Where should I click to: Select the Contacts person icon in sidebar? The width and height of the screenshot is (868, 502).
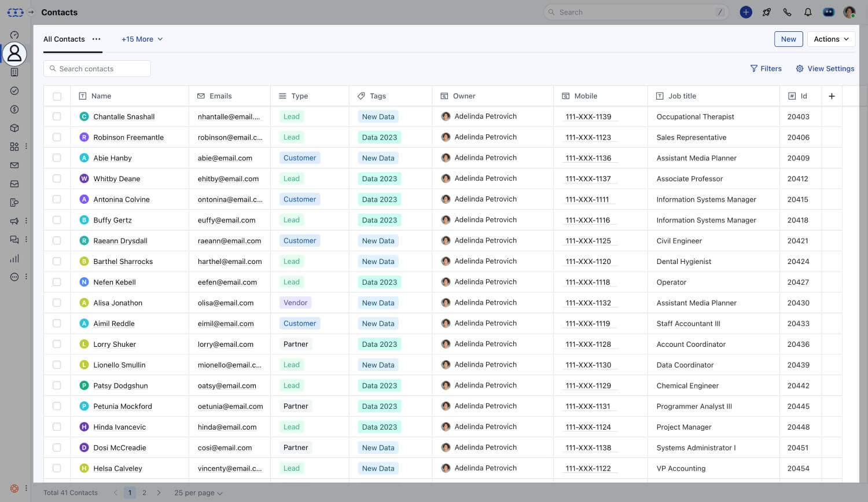tap(14, 53)
